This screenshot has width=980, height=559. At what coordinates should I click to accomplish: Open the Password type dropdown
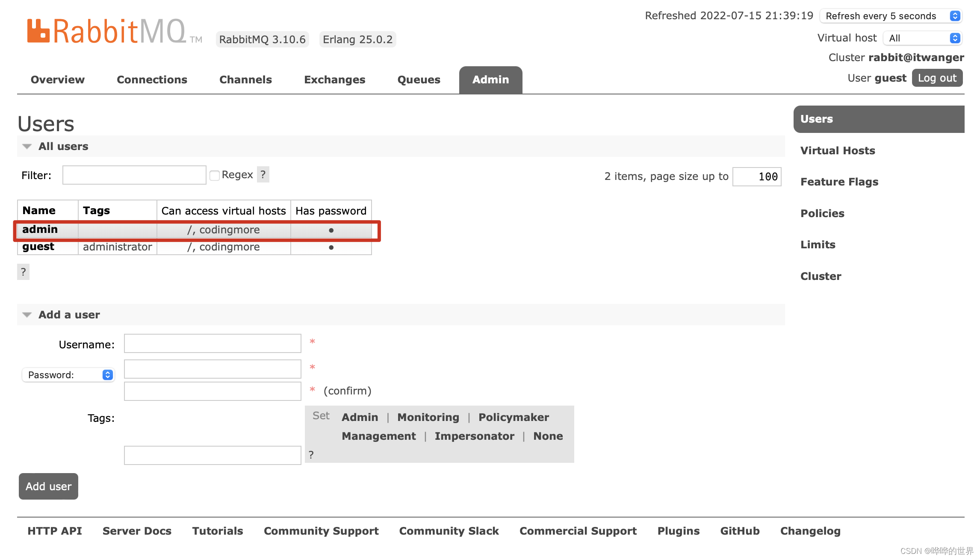pos(68,375)
